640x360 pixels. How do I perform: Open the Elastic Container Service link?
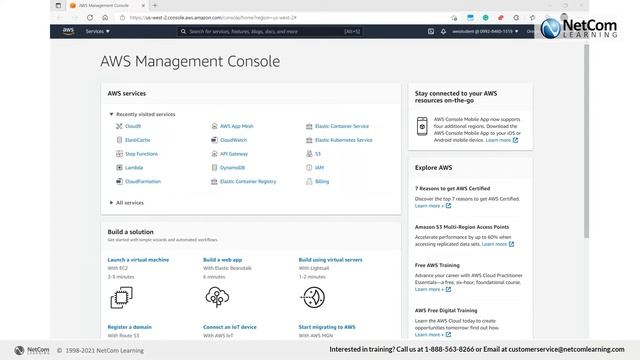(342, 126)
